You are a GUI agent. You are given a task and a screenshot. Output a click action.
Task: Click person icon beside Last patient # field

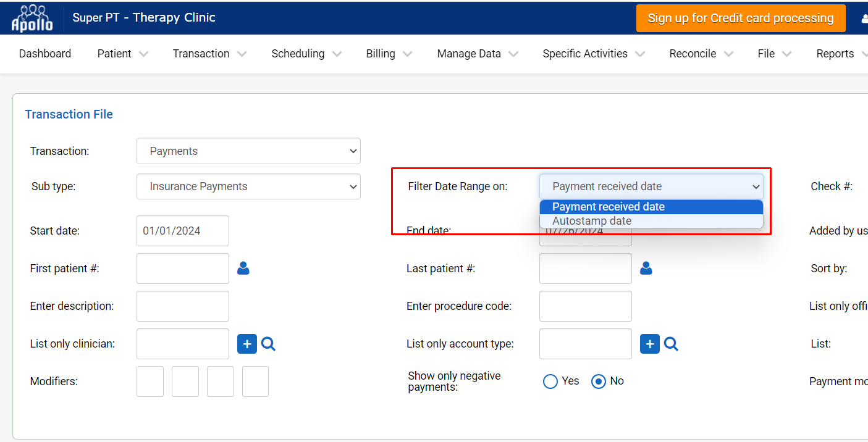click(646, 269)
